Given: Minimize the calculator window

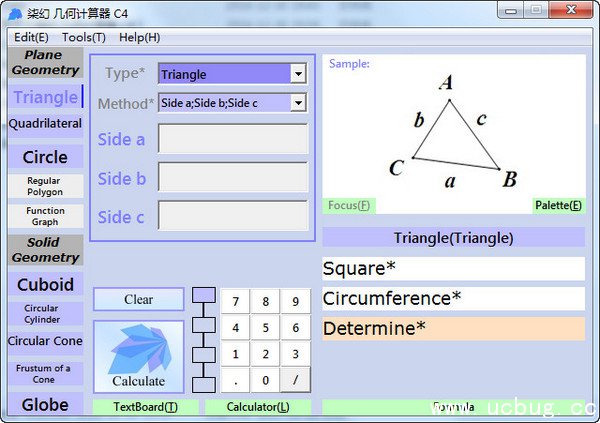Looking at the screenshot, I should (511, 10).
